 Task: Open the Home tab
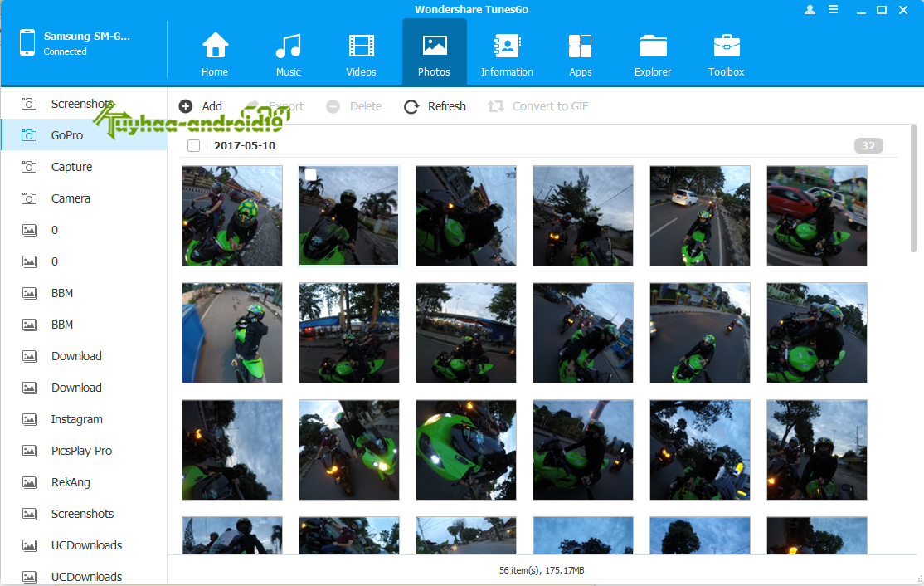pyautogui.click(x=215, y=54)
